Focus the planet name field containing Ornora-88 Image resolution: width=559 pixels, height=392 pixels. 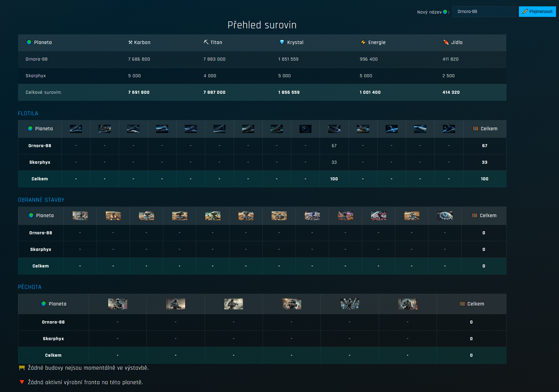[484, 12]
